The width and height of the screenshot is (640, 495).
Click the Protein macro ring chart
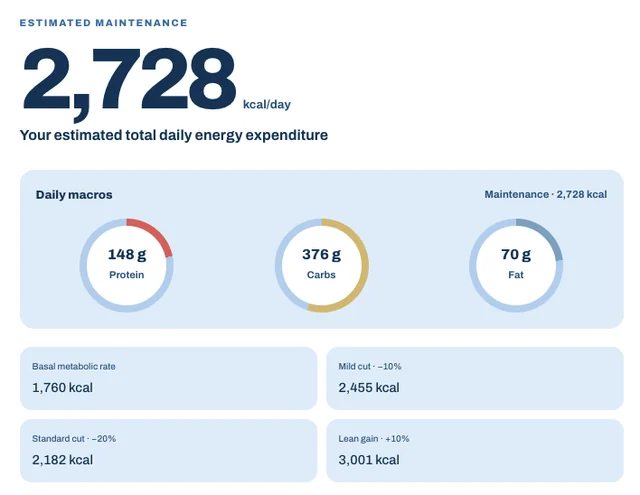click(127, 265)
